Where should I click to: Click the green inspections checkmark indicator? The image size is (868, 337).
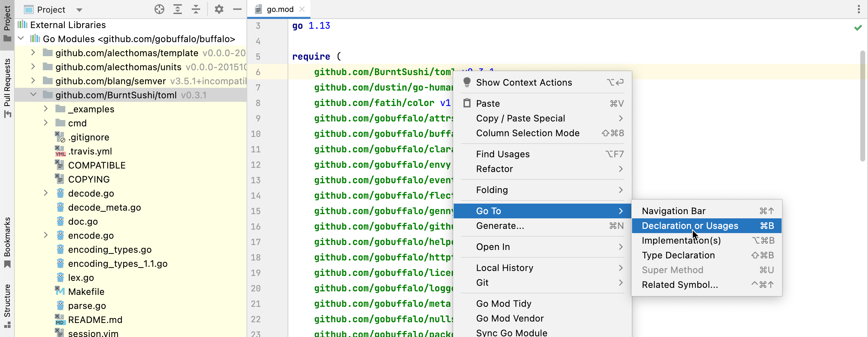pos(857,28)
